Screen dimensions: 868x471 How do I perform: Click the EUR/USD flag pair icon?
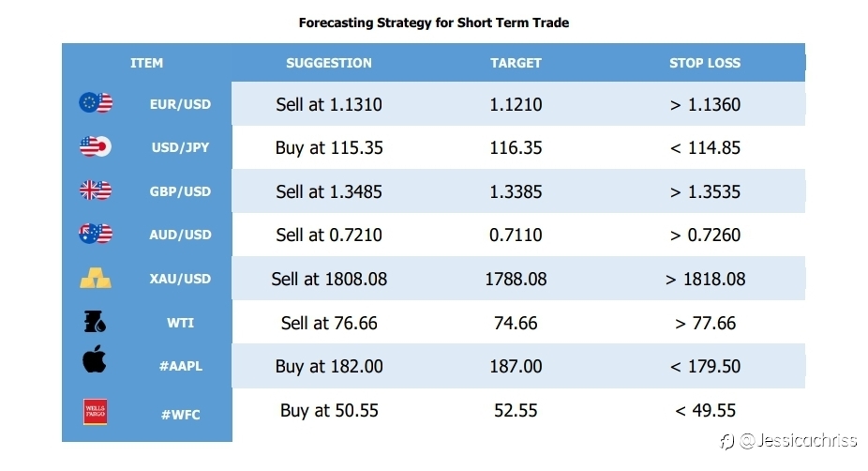coord(96,103)
